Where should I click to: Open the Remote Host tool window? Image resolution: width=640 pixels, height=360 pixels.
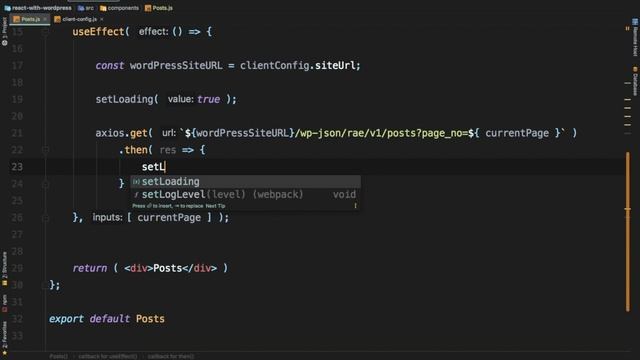point(635,38)
